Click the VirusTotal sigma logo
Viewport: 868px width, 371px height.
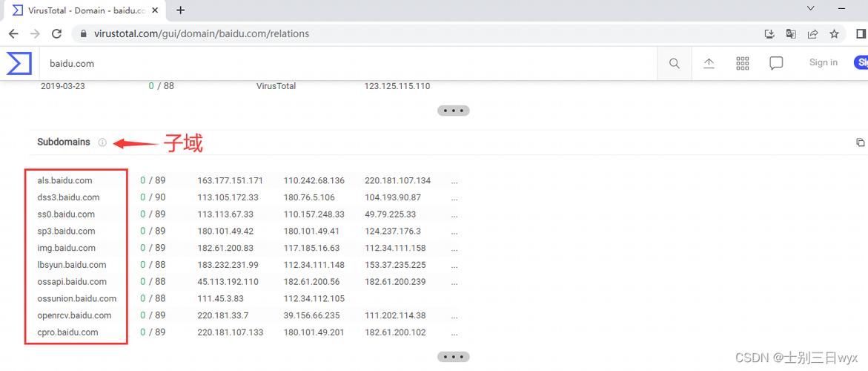[x=19, y=63]
